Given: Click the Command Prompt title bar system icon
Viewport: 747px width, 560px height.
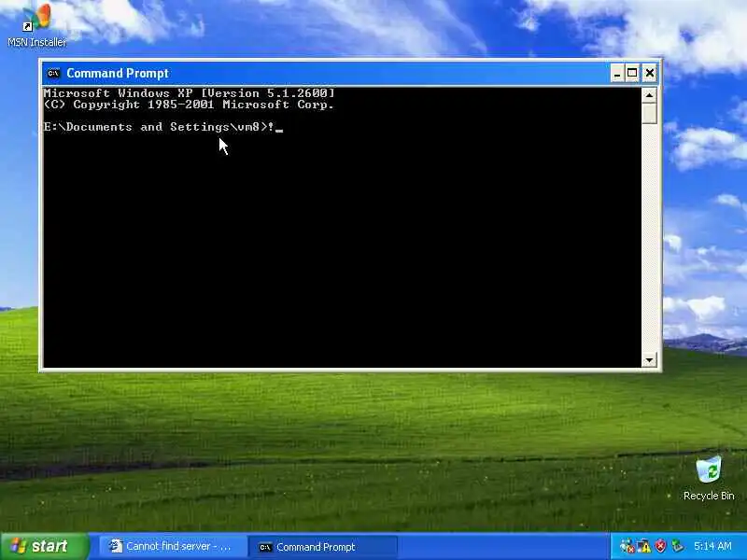Looking at the screenshot, I should (x=53, y=74).
